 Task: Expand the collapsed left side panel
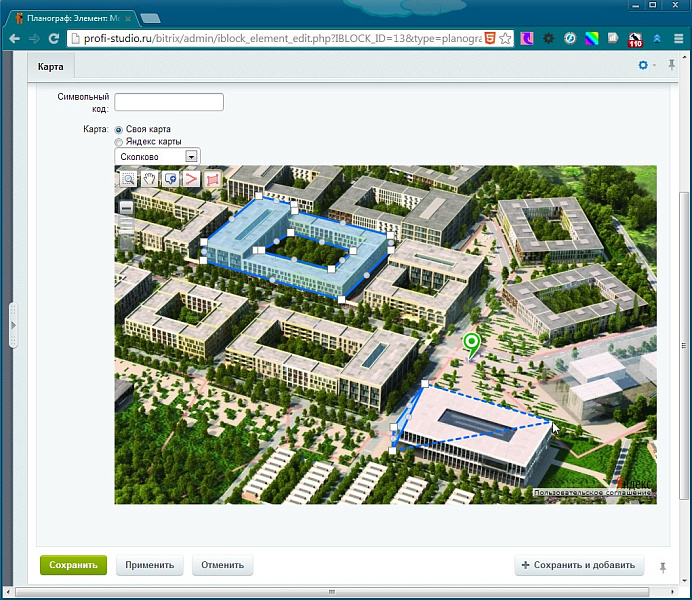point(13,325)
